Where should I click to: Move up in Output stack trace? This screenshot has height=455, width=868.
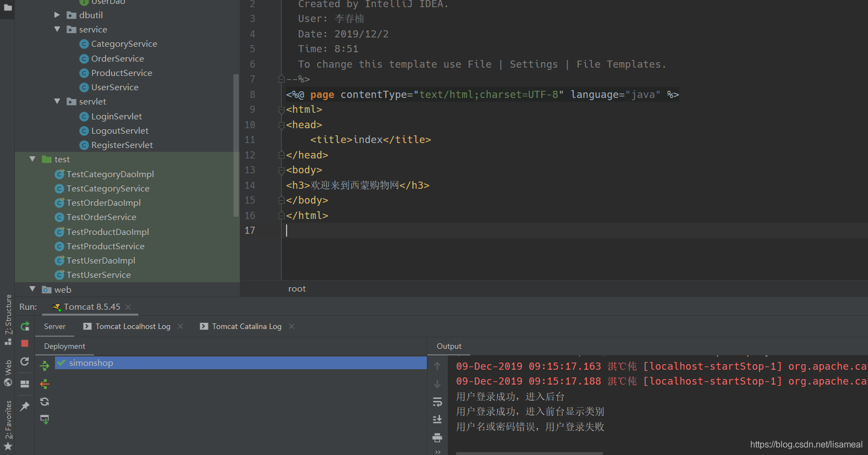point(437,366)
